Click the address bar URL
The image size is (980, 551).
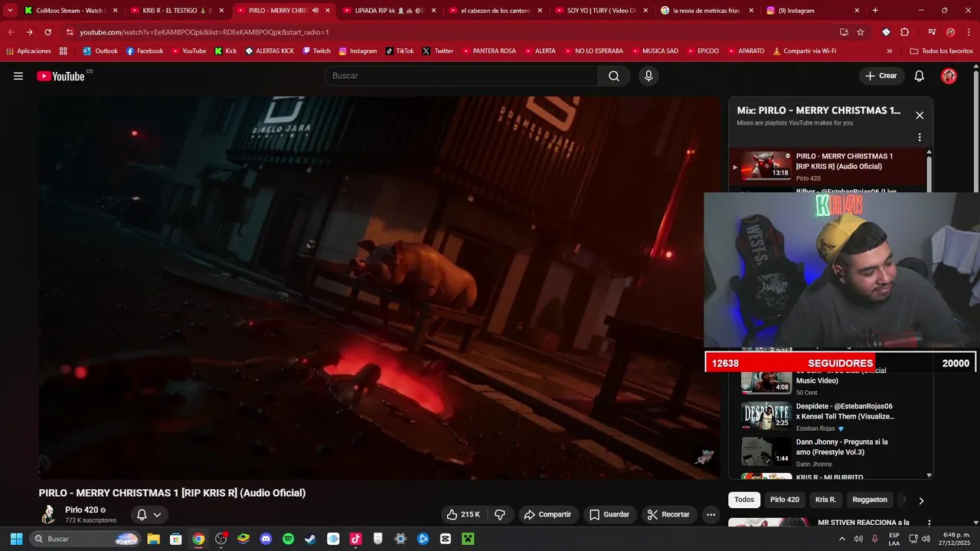[x=204, y=32]
